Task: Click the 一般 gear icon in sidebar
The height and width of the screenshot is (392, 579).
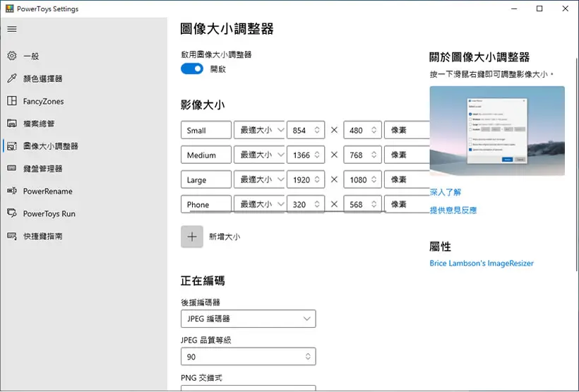Action: coord(12,56)
